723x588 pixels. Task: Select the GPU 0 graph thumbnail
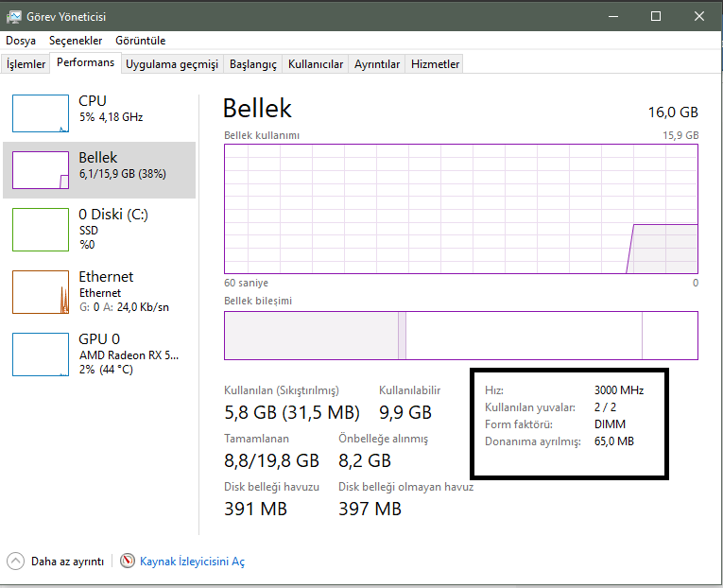(41, 354)
